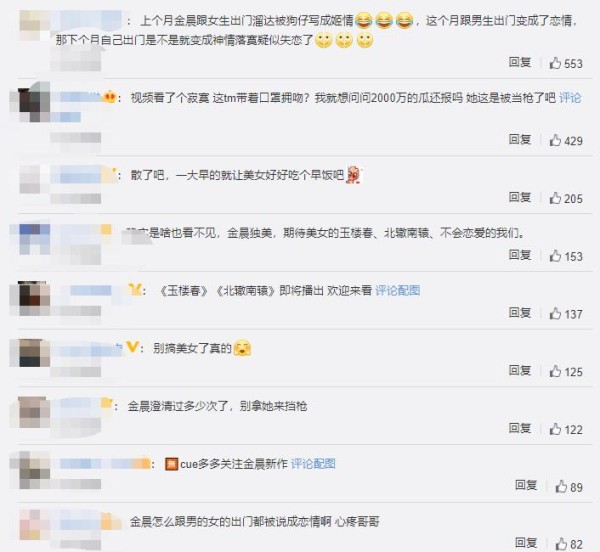Reply to the 553-like top comment
This screenshot has width=600, height=552.
[520, 62]
